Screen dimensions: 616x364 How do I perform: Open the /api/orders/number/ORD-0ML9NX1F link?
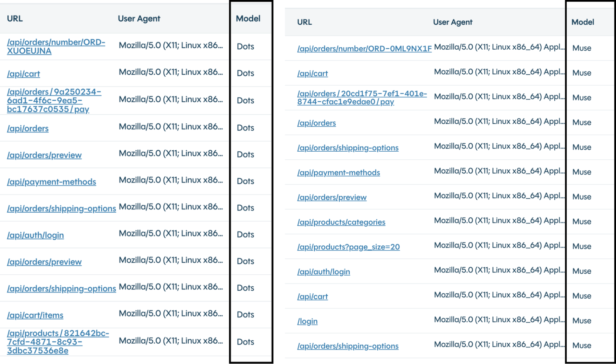tap(364, 49)
